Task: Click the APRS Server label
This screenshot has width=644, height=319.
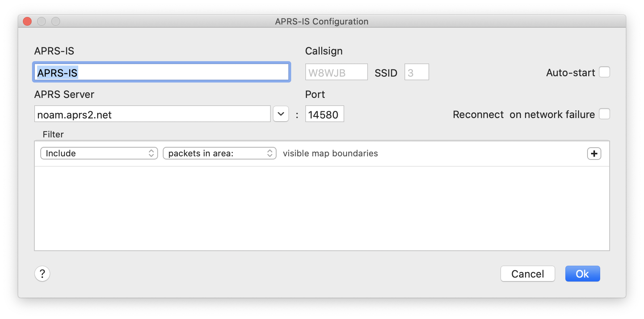Action: point(64,94)
